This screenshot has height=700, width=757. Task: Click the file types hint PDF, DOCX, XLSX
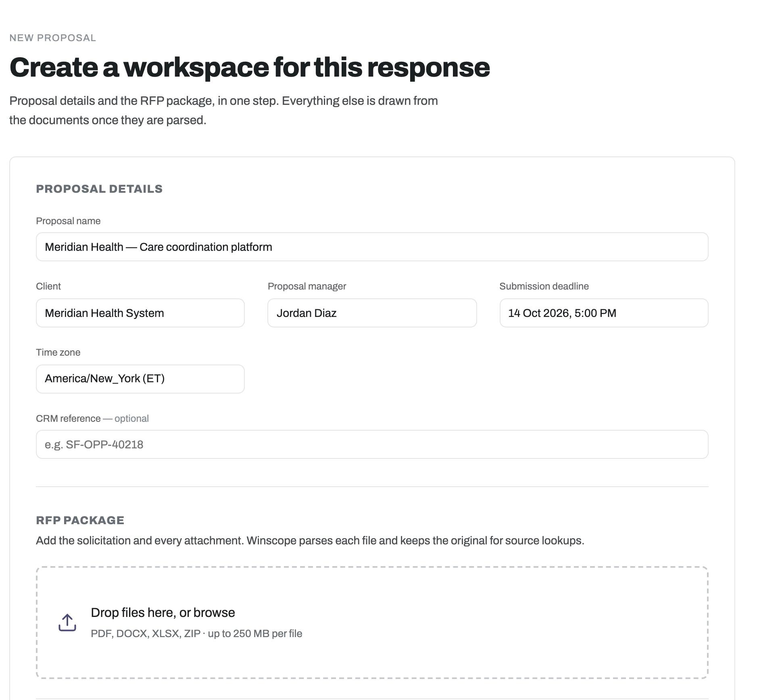[x=196, y=633]
